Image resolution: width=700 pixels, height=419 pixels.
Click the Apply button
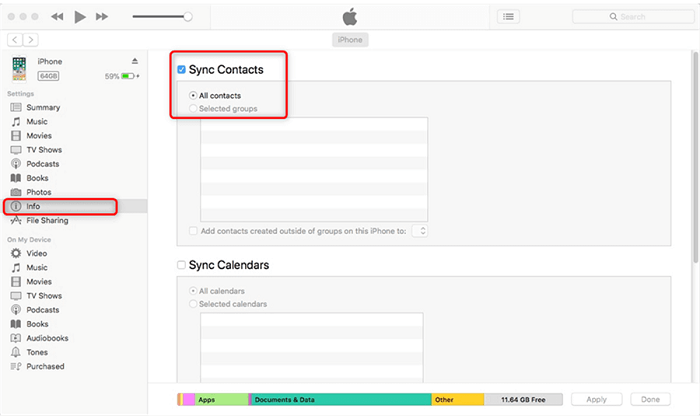point(596,399)
